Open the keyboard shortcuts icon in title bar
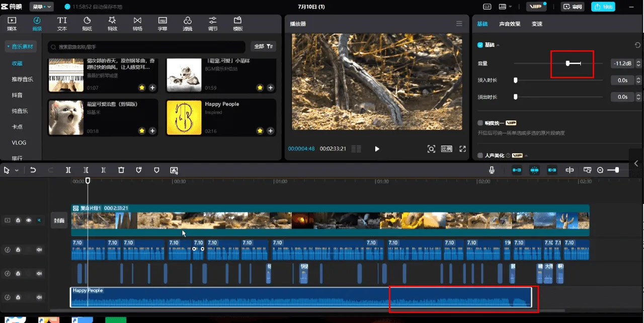The image size is (644, 323). [487, 7]
